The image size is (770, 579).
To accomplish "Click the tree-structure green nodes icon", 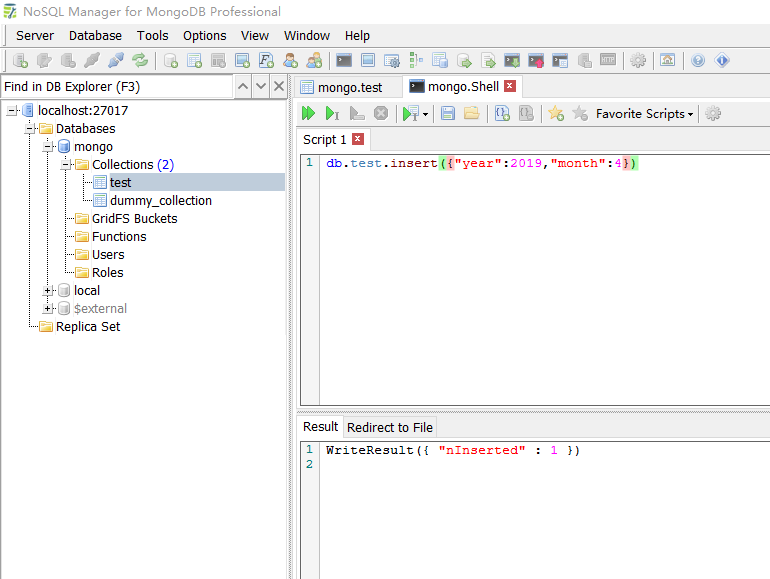I will 415,60.
